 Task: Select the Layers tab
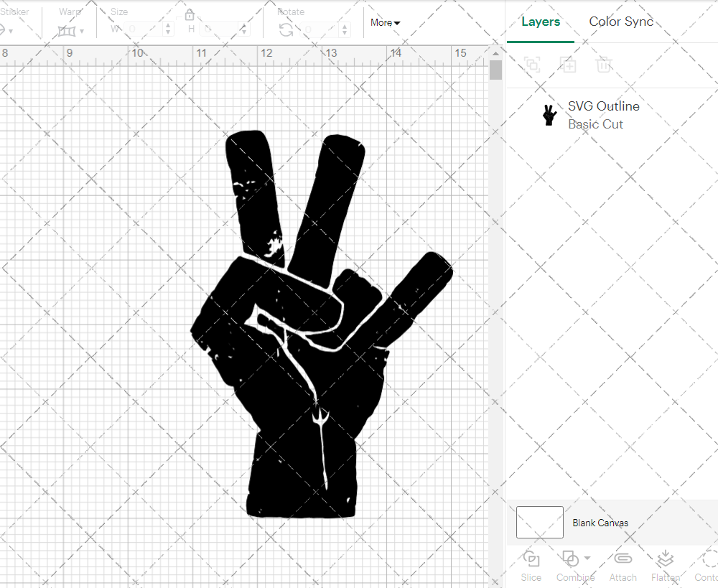pos(541,22)
